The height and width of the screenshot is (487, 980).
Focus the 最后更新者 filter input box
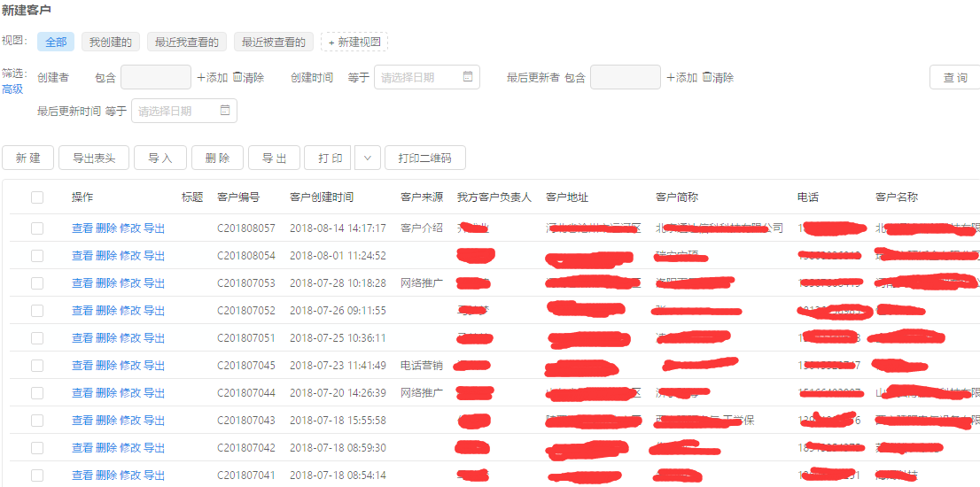click(625, 77)
